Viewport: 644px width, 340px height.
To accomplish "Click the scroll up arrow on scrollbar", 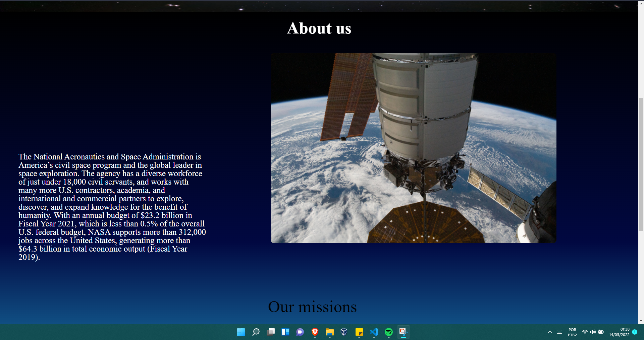I will point(641,3).
